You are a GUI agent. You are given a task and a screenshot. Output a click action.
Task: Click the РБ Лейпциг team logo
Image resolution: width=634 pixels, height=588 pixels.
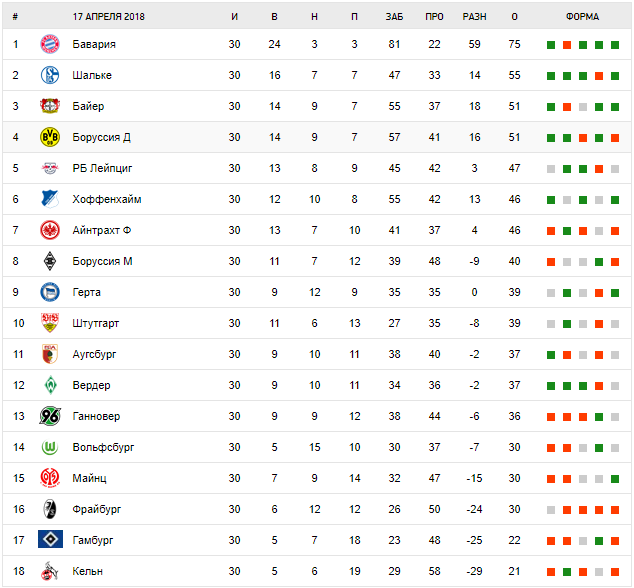[50, 168]
